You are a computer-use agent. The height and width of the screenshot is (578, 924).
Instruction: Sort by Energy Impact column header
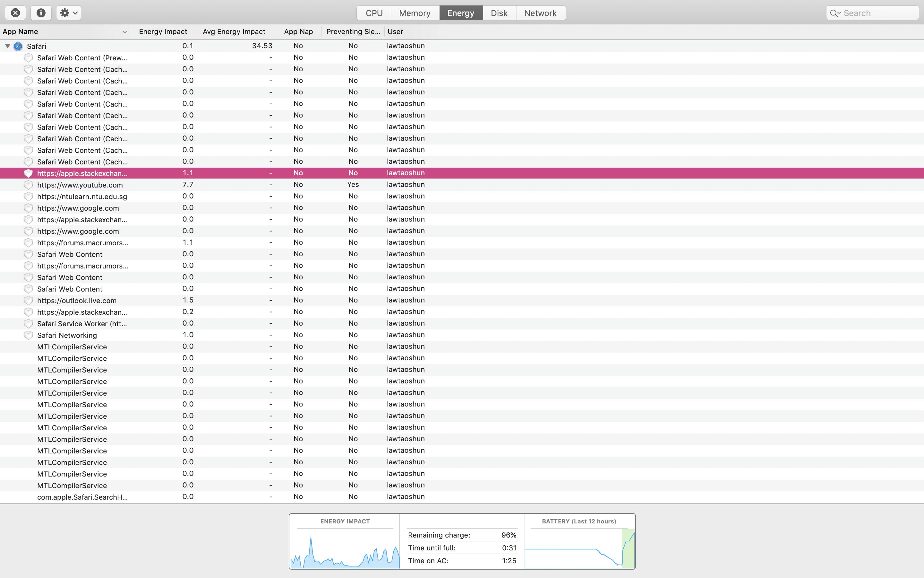point(163,32)
